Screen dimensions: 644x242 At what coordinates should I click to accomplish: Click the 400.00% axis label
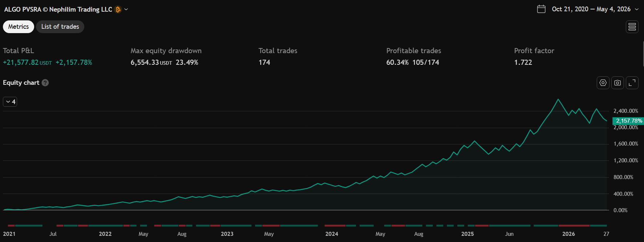[623, 194]
